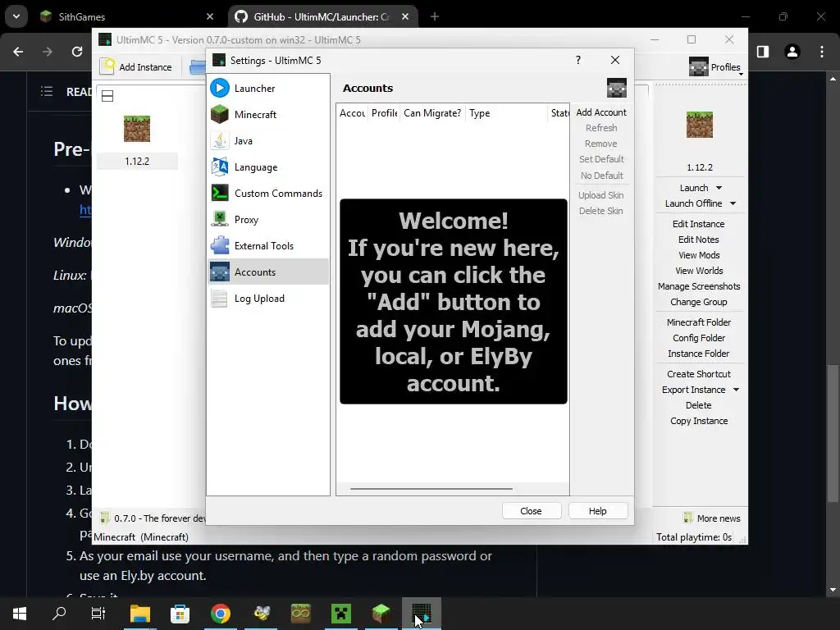Image resolution: width=840 pixels, height=630 pixels.
Task: Click Edit Instance in the right panel
Action: coord(699,224)
